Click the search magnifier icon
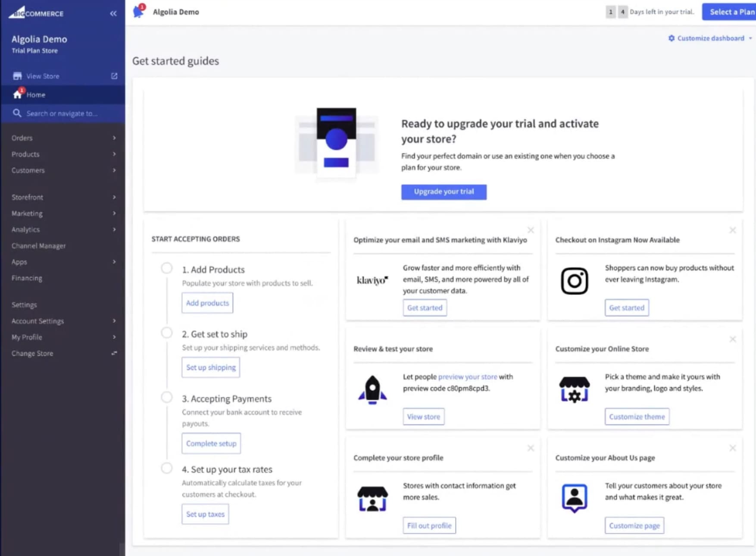 pyautogui.click(x=17, y=113)
